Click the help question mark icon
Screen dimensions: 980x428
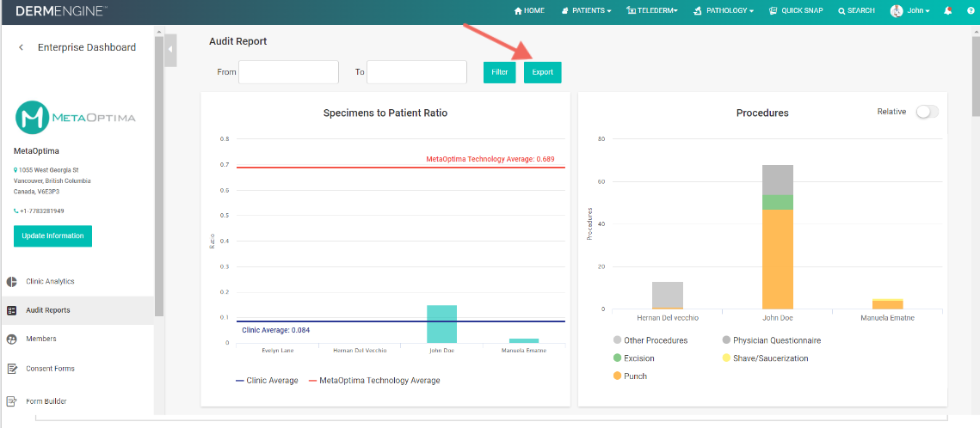(x=970, y=11)
